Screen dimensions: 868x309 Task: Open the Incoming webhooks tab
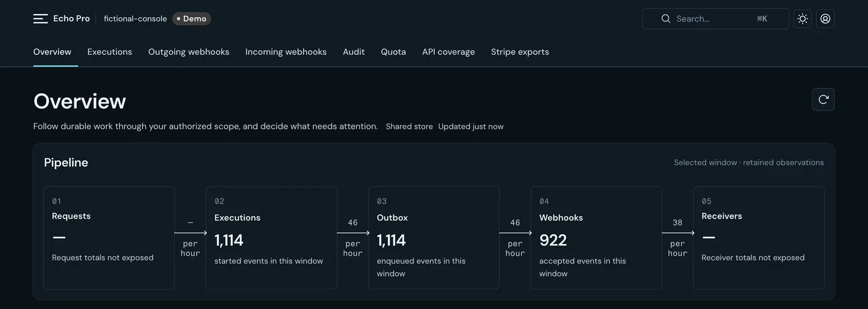click(x=286, y=51)
